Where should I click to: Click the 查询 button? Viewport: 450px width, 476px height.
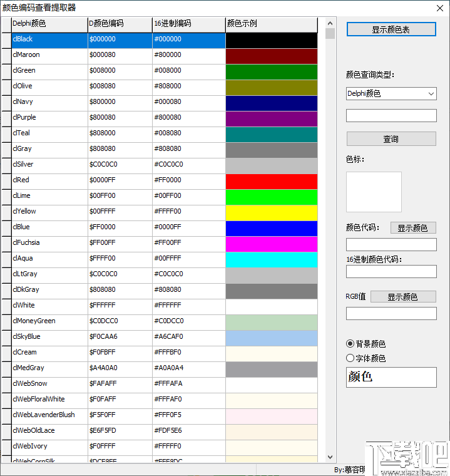(391, 139)
